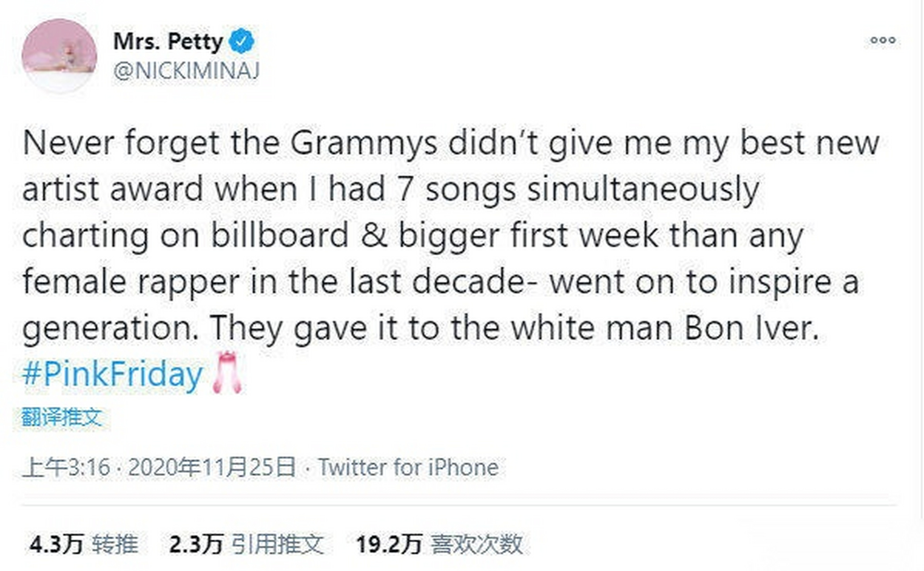Viewport: 924px width, 571px height.
Task: Open the Mrs. Petty profile avatar
Action: [59, 56]
